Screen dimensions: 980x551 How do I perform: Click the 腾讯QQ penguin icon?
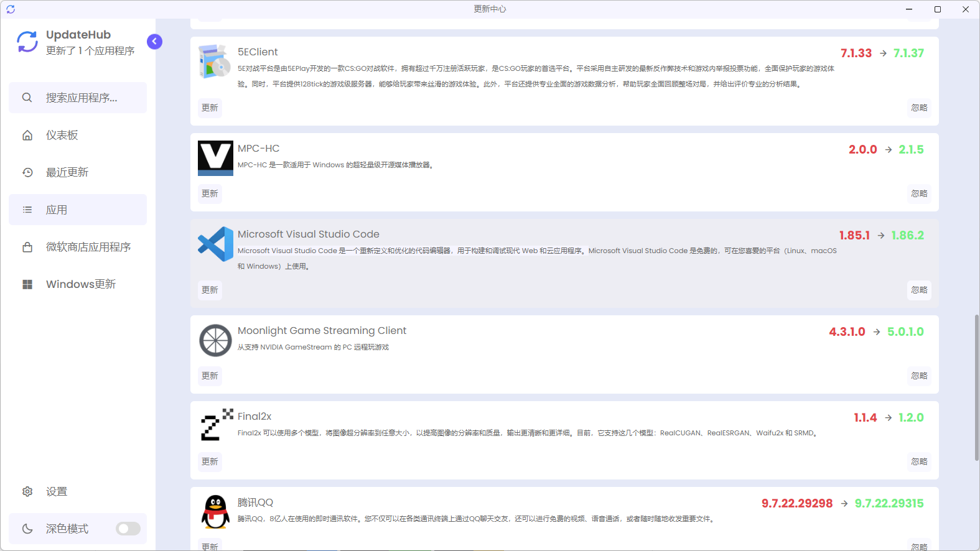pyautogui.click(x=215, y=512)
